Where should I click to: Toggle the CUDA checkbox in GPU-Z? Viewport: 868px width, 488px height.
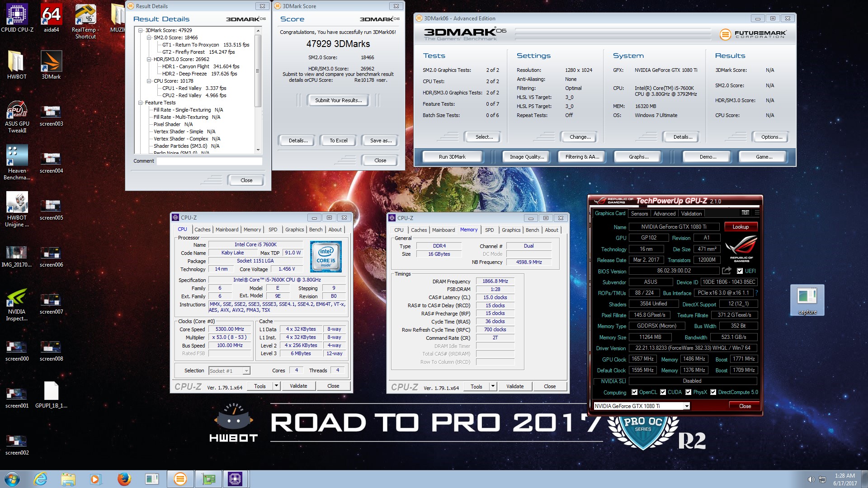[x=663, y=392]
